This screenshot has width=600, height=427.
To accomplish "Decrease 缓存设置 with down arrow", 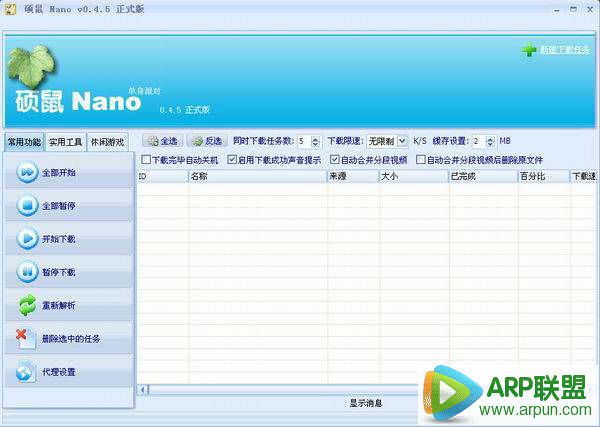I will [490, 144].
